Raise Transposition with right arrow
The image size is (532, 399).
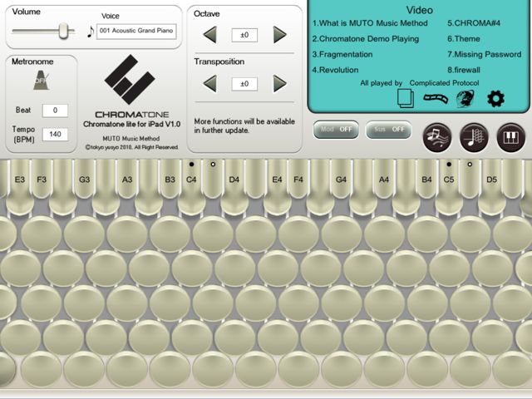coord(280,83)
